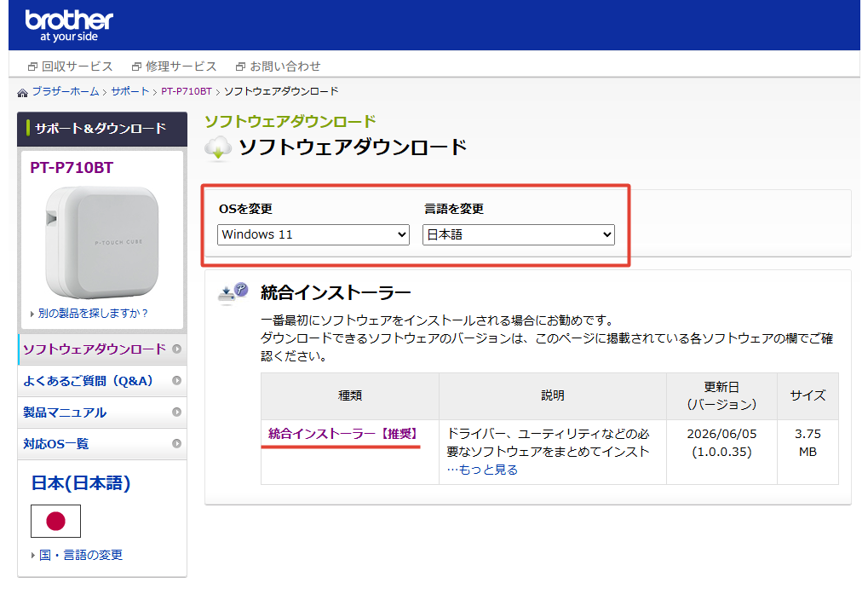Viewport: 868px width, 600px height.
Task: Click the 2026/06/05 (1.0.0.35) version cell
Action: pos(721,453)
